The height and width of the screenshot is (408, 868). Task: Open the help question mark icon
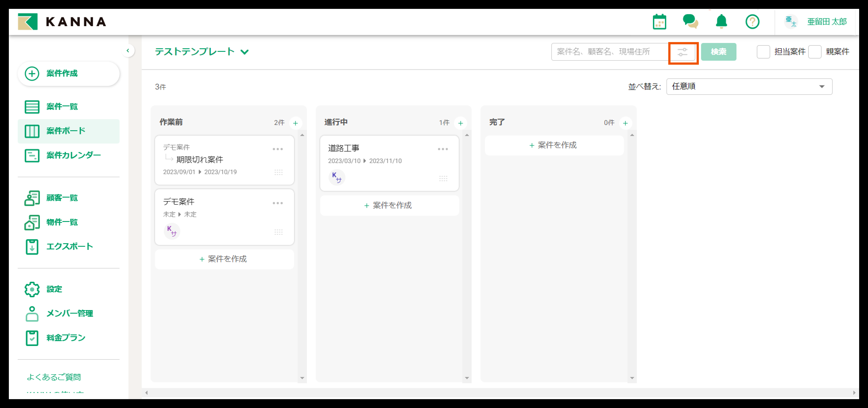752,22
